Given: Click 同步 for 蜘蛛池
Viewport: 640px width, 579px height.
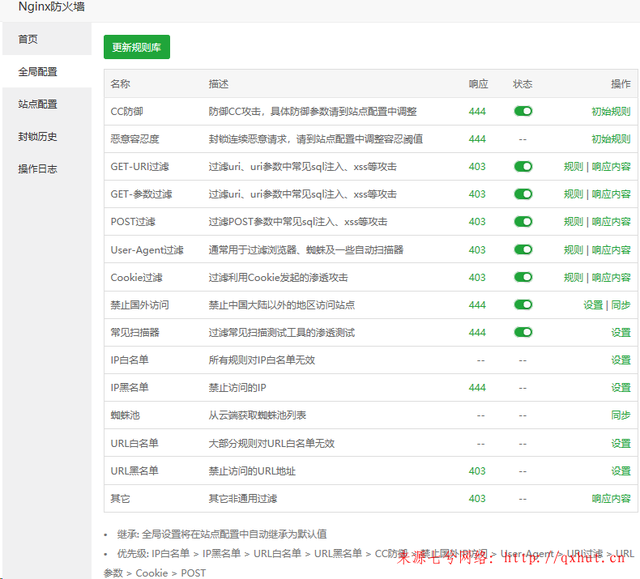Looking at the screenshot, I should pyautogui.click(x=621, y=415).
